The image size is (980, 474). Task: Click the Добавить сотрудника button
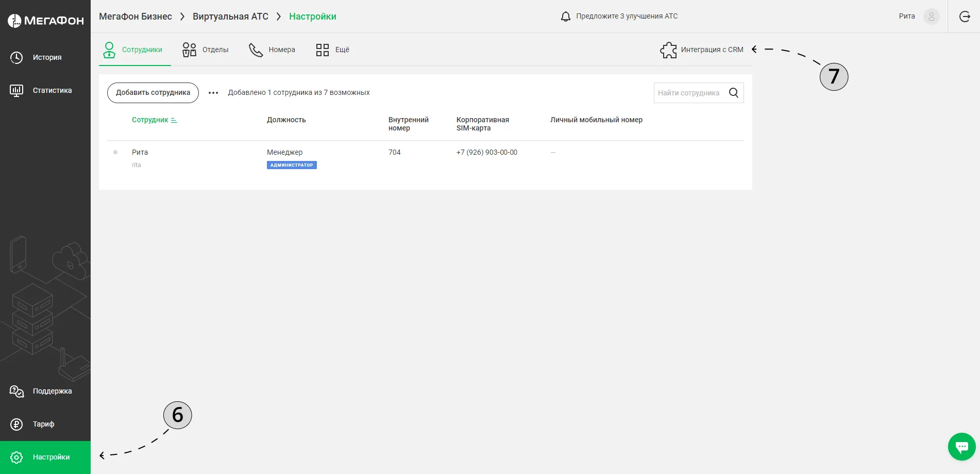point(153,93)
